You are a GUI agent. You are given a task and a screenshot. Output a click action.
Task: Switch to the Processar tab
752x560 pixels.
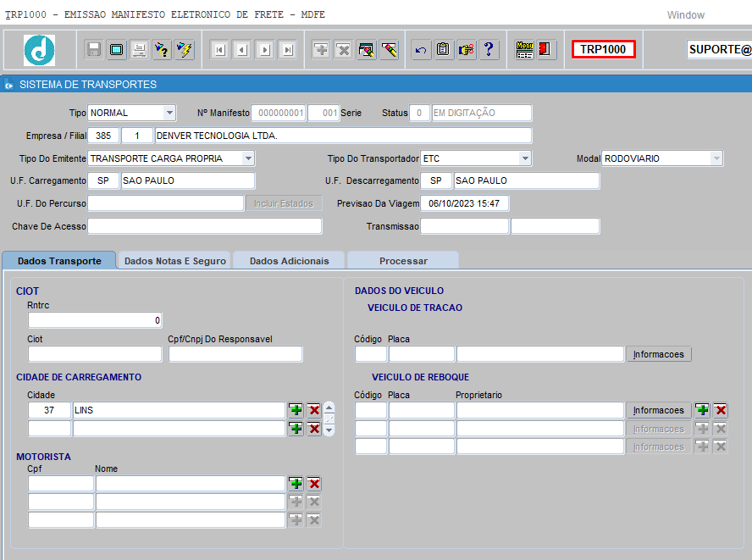(x=403, y=261)
